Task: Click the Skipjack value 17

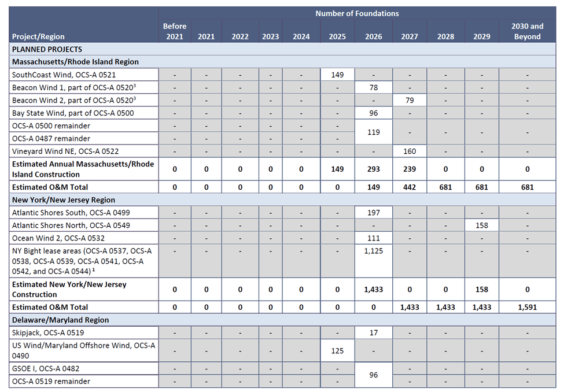Action: 373,332
